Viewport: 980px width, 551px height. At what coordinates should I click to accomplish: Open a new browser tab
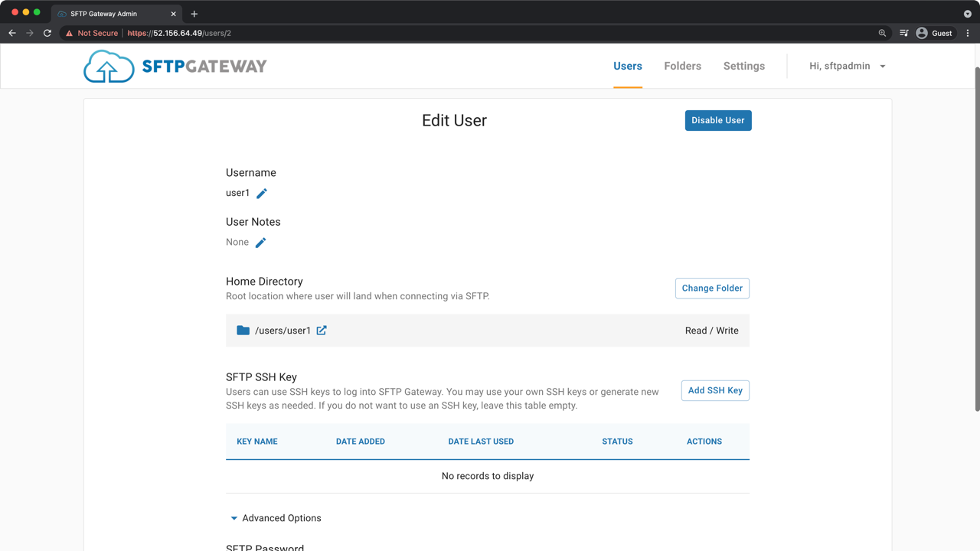point(194,14)
